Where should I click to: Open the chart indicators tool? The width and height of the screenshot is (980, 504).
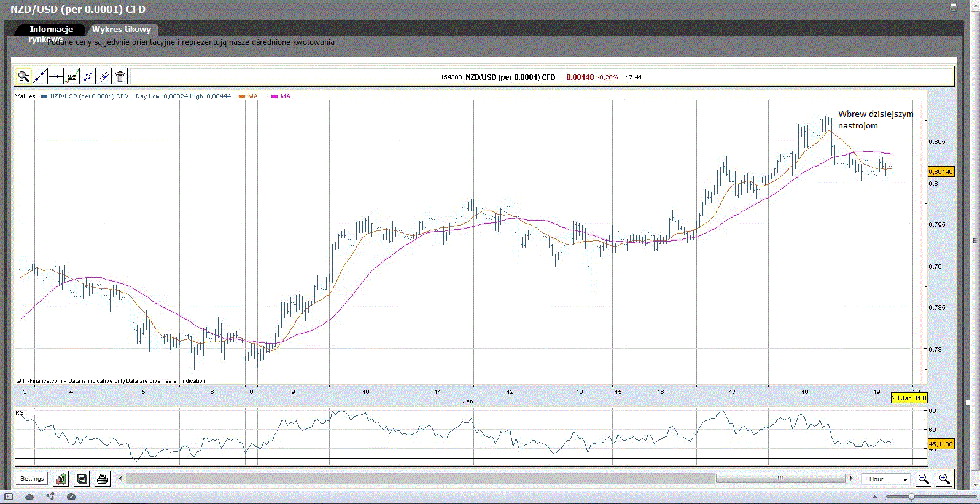click(72, 76)
